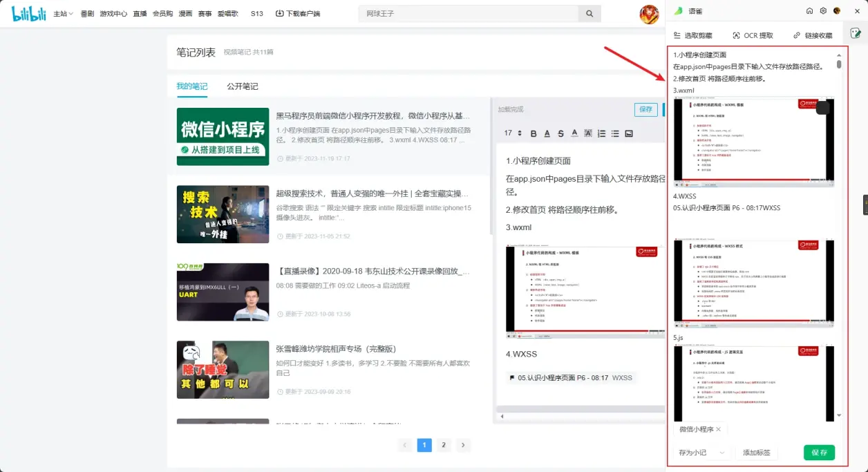
Task: Insert ordered list in note
Action: tap(601, 133)
